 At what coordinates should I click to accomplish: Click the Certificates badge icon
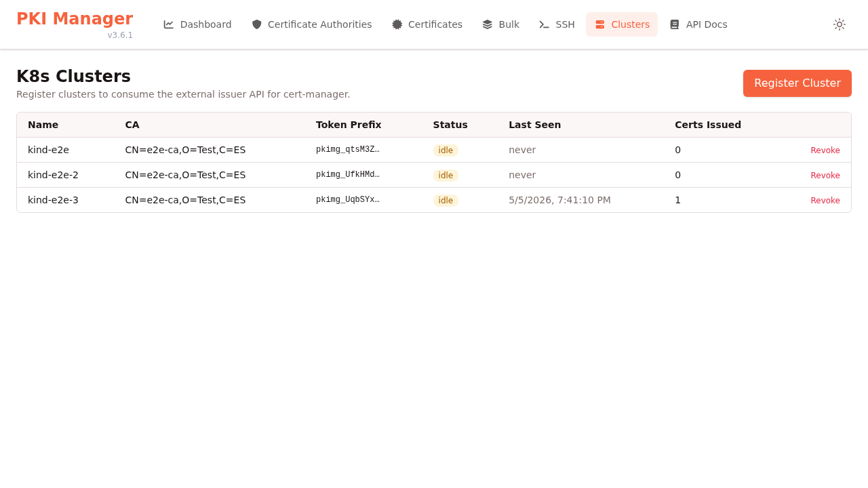click(x=397, y=24)
